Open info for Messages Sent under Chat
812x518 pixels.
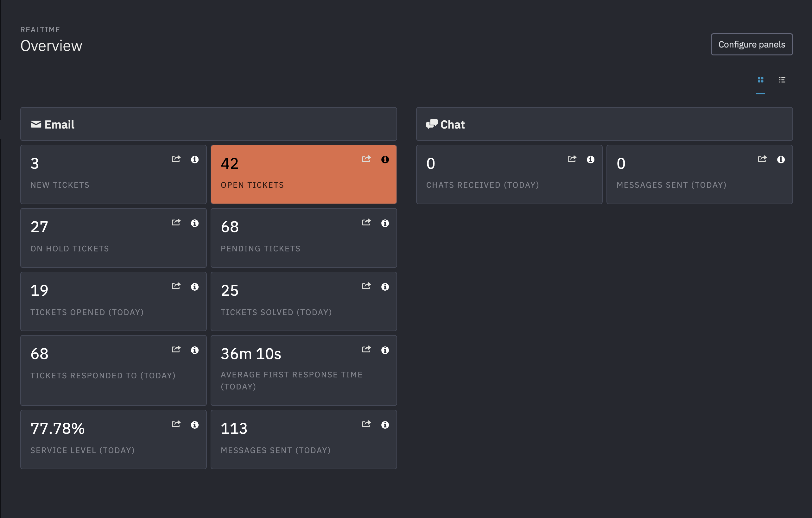tap(781, 160)
